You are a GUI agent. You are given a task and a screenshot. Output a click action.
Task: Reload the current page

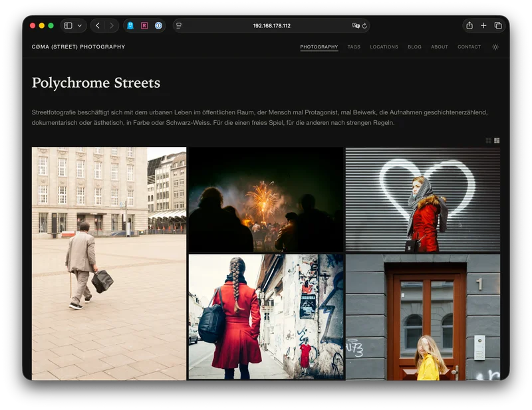[x=364, y=26]
